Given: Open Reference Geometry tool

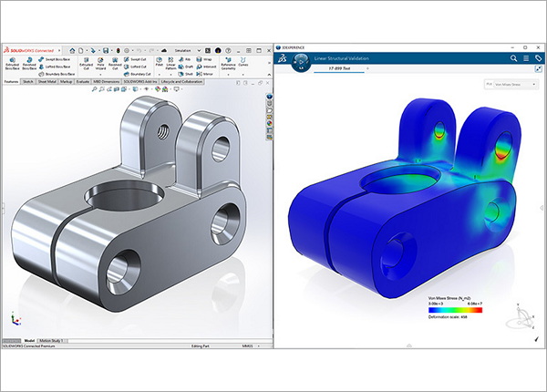Looking at the screenshot, I should tap(229, 64).
